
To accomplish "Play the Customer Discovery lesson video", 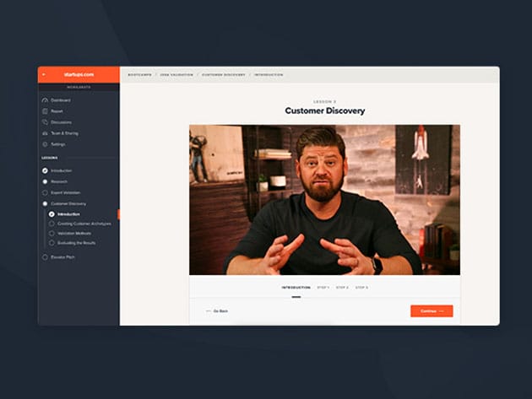I will point(324,200).
